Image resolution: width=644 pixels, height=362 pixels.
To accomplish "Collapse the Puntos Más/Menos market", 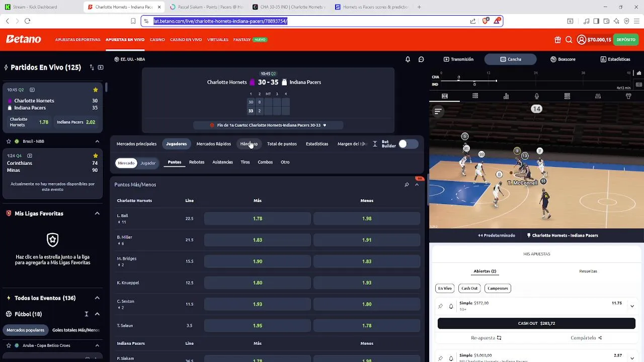I will pyautogui.click(x=417, y=185).
